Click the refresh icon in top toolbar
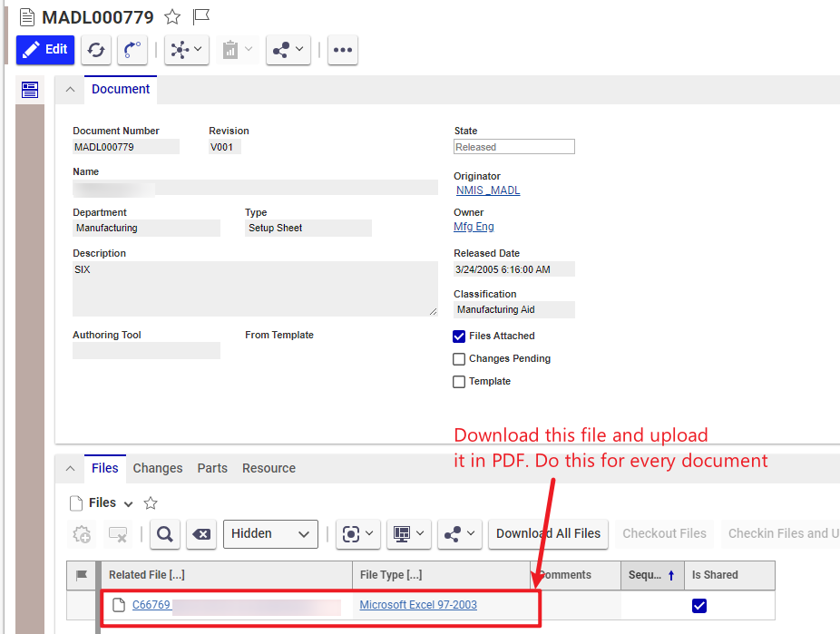Screen dimensions: 840x634 (x=96, y=50)
